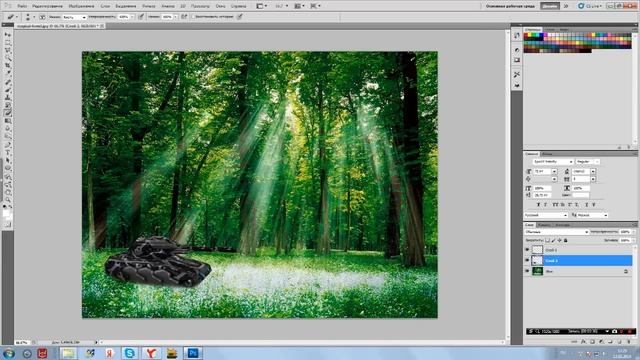This screenshot has width=640, height=360.
Task: Select the Move tool
Action: coord(8,34)
